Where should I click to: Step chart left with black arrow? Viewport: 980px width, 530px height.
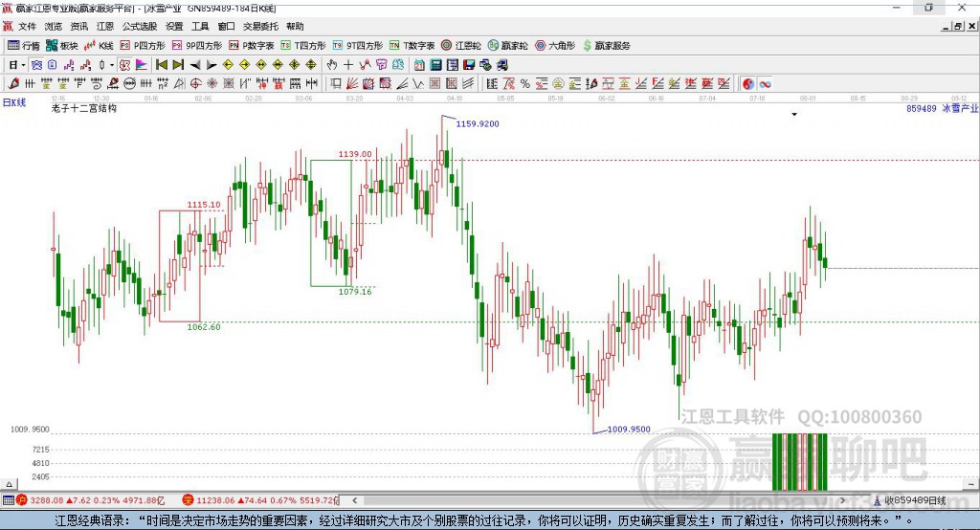tap(195, 65)
